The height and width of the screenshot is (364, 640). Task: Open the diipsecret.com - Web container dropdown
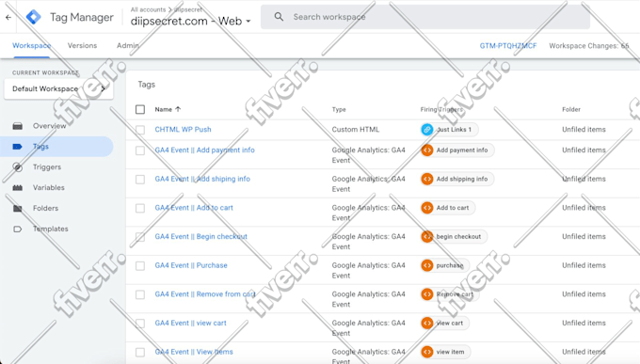click(190, 21)
